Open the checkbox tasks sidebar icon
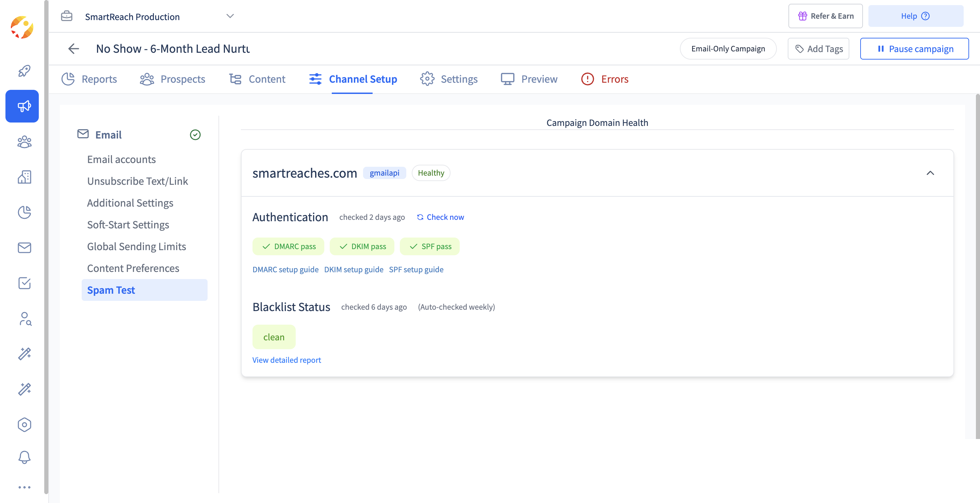Viewport: 980px width, 503px height. pos(24,283)
